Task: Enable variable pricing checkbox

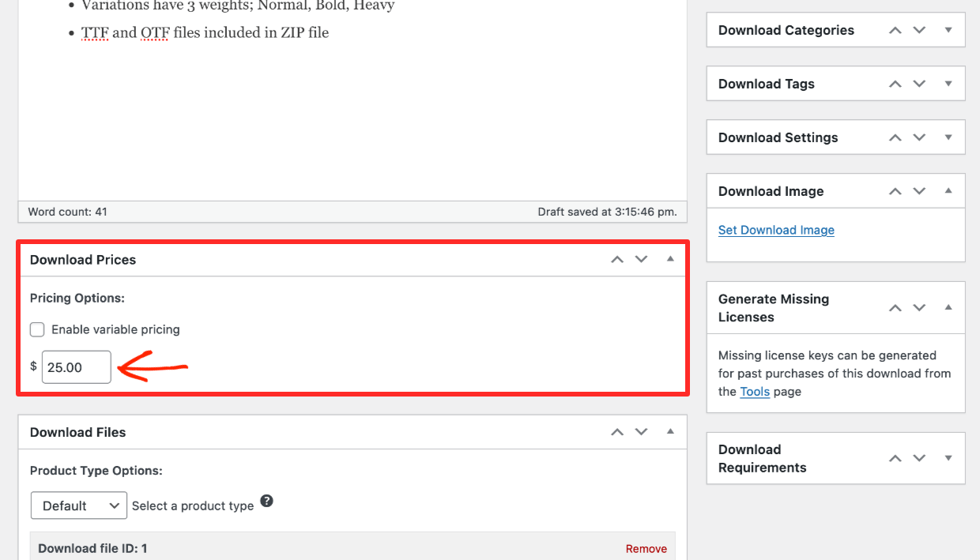Action: click(37, 329)
